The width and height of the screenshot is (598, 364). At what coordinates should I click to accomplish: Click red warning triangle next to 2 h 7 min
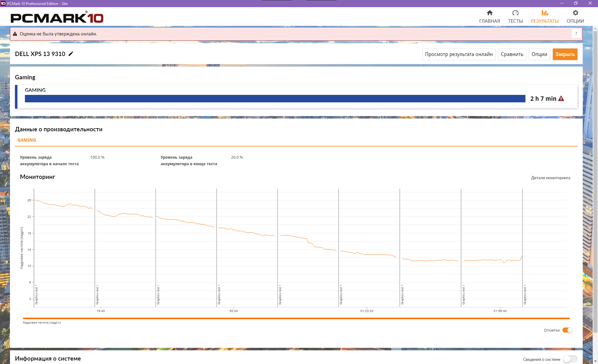coord(561,99)
